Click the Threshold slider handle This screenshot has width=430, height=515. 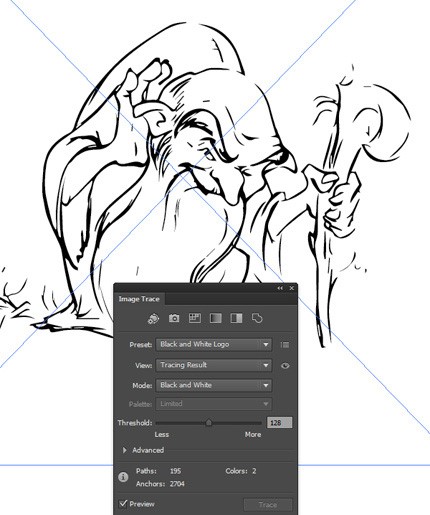(x=209, y=423)
